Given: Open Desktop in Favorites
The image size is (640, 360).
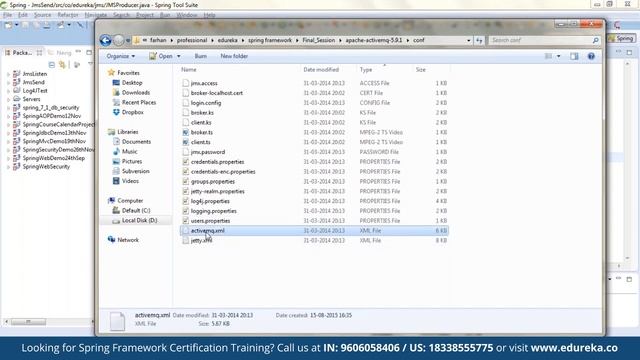Looking at the screenshot, I should [x=132, y=83].
